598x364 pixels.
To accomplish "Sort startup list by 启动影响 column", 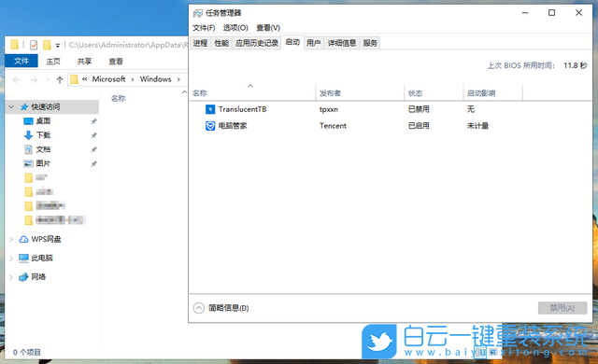I will pos(492,93).
